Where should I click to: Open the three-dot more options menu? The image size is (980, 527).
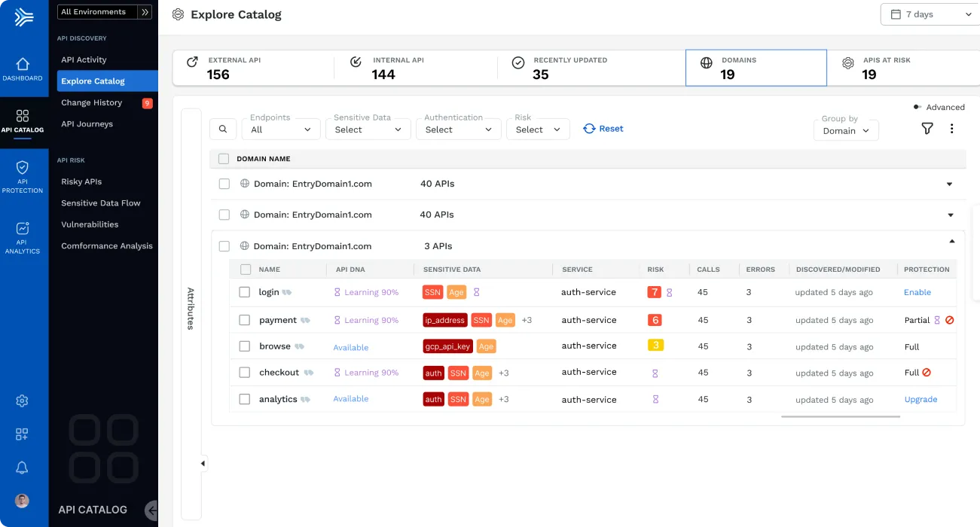(x=951, y=129)
